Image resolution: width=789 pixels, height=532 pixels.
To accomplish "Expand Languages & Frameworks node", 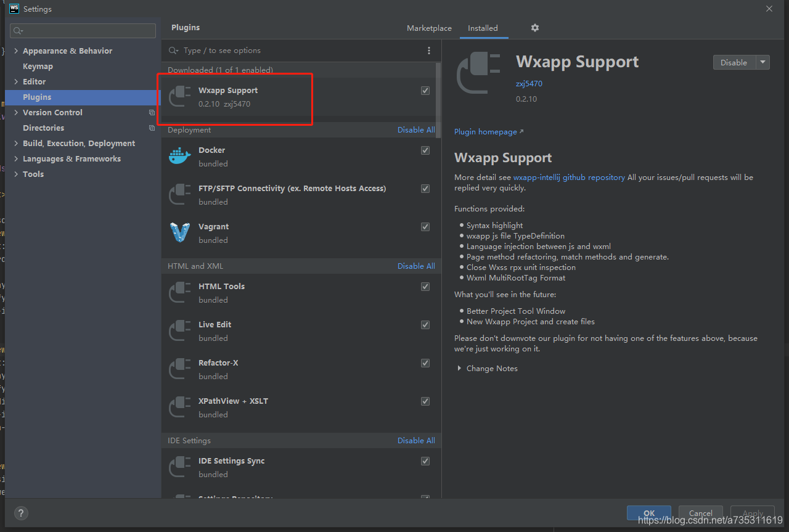I will tap(16, 159).
